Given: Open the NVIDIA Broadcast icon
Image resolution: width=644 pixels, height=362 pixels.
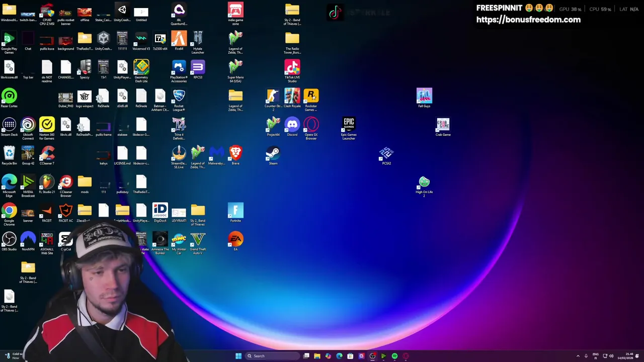Looking at the screenshot, I should (28, 186).
